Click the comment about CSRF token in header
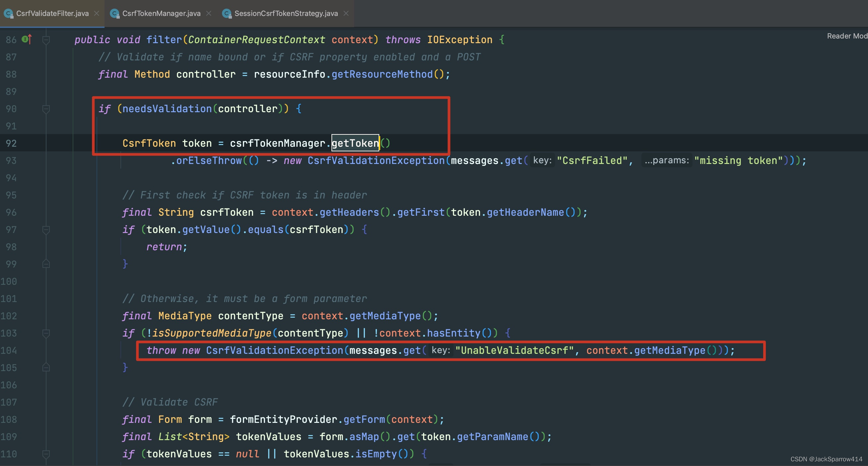This screenshot has height=466, width=868. (245, 195)
